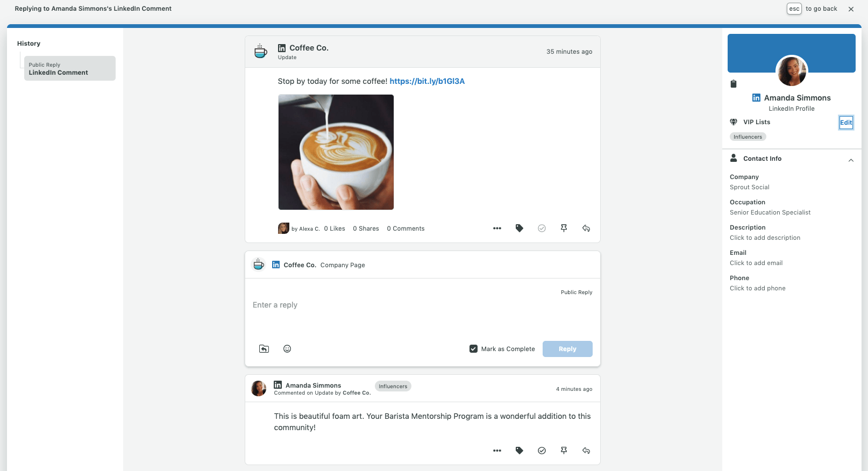Edit the VIP Lists

pyautogui.click(x=846, y=123)
